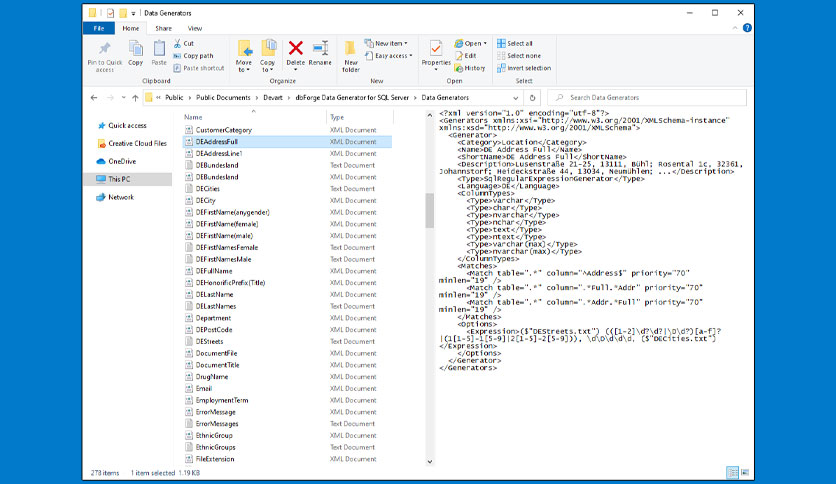
Task: Select OneDrive in navigation pane
Action: point(116,161)
